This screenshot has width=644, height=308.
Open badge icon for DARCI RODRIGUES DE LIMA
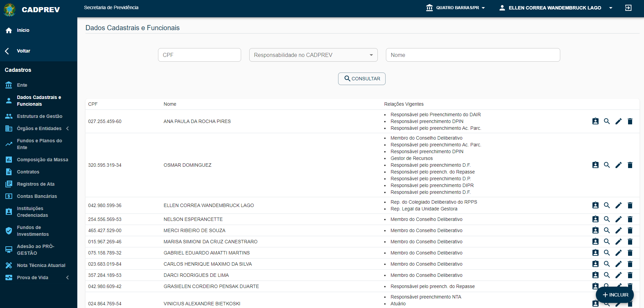click(x=595, y=275)
